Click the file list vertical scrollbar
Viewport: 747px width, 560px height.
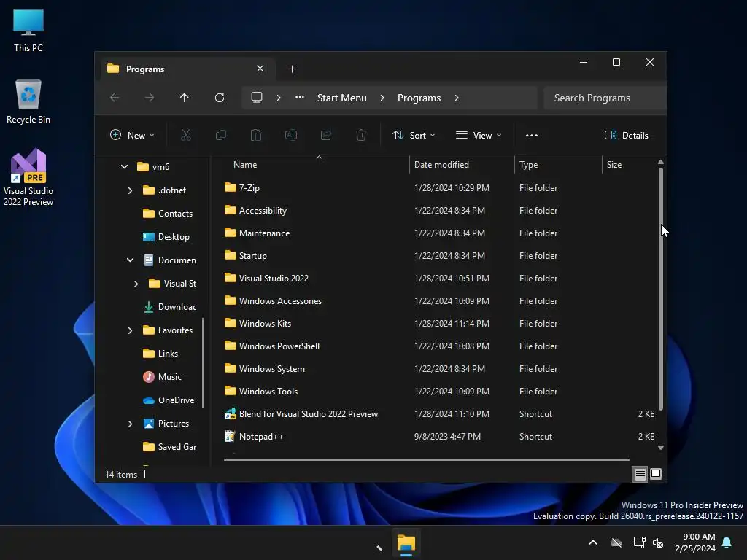[661, 288]
